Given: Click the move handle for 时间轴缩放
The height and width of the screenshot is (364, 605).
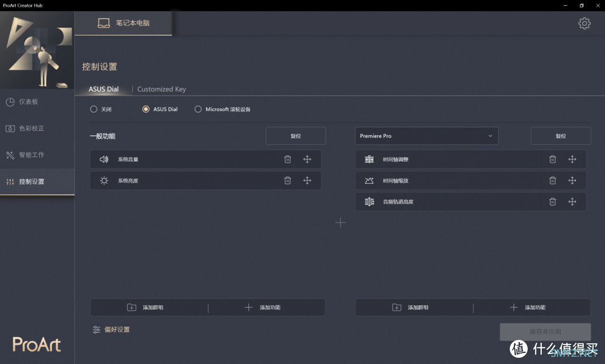Looking at the screenshot, I should (572, 180).
